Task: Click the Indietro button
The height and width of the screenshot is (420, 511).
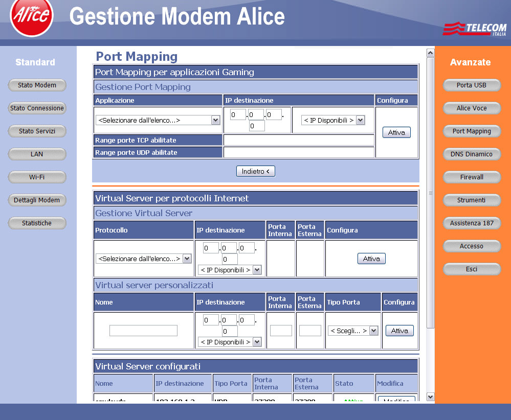Action: click(x=256, y=171)
